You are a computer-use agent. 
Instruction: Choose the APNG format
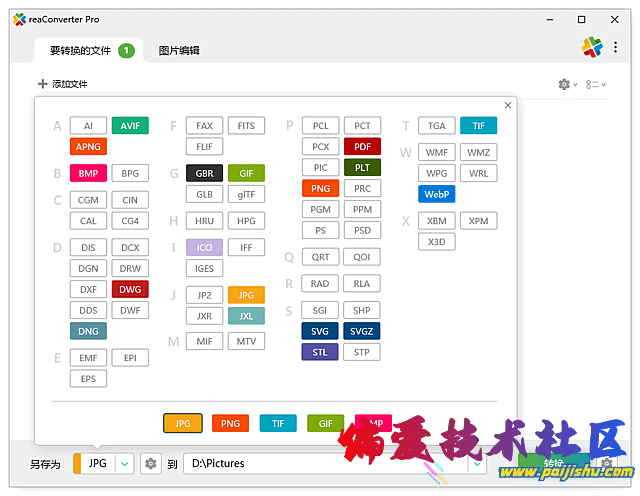(88, 147)
